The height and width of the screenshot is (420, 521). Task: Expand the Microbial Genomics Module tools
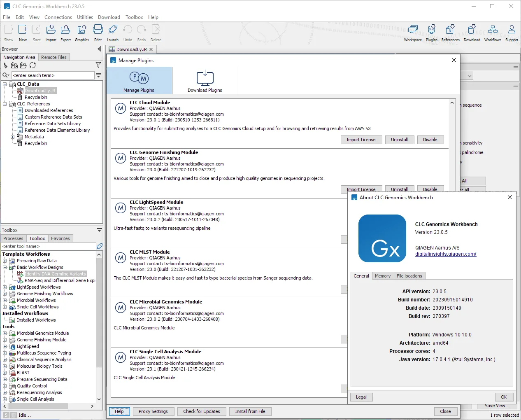5,333
